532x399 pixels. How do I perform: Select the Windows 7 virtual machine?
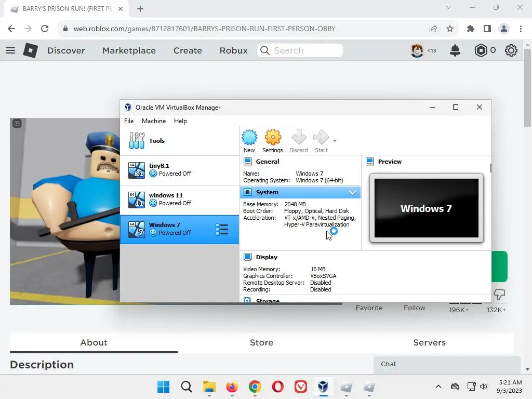click(179, 229)
